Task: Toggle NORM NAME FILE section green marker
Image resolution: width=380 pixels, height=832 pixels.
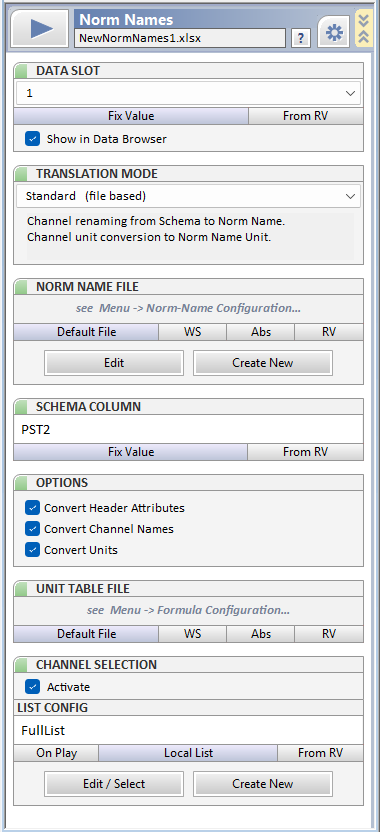Action: click(x=20, y=287)
